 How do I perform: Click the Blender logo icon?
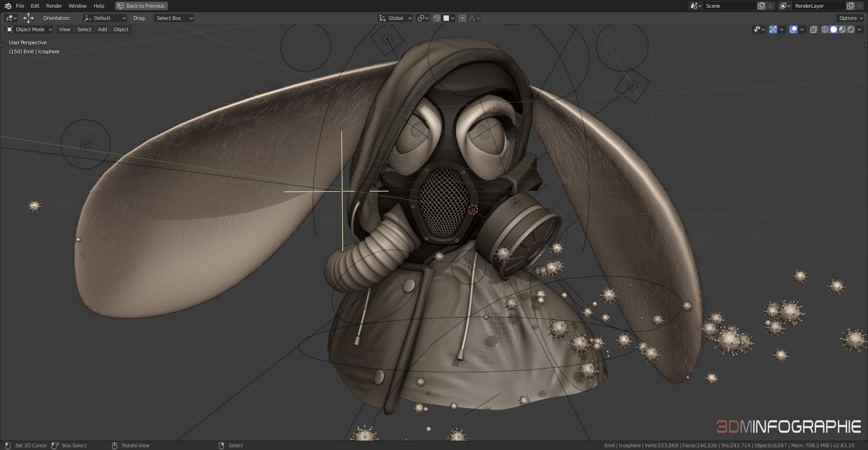point(8,6)
